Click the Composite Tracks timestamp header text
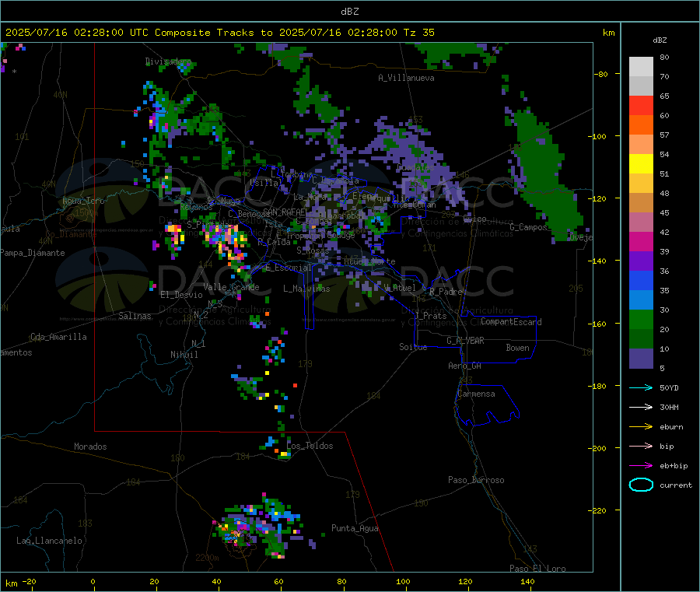Viewport: 700px width, 592px height. (220, 33)
